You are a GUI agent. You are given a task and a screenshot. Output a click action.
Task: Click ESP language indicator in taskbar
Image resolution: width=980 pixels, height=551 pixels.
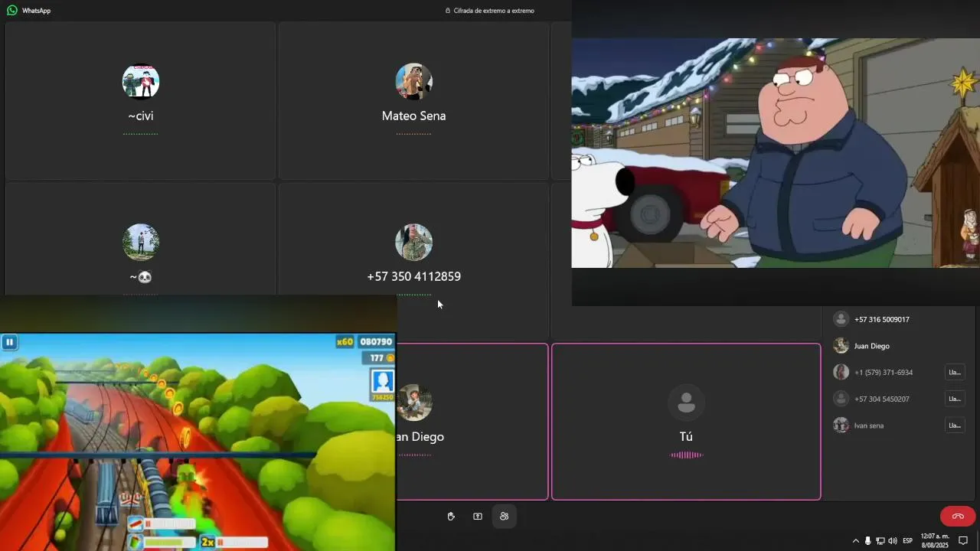(x=907, y=541)
